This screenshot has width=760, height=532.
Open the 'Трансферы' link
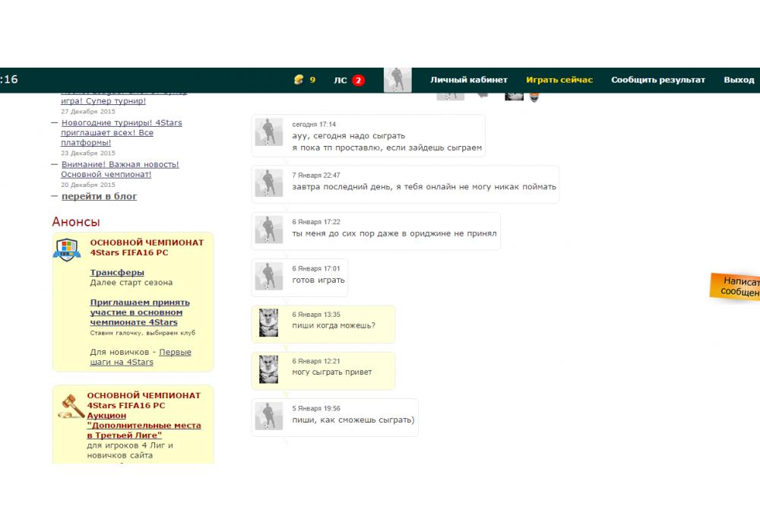(x=117, y=272)
